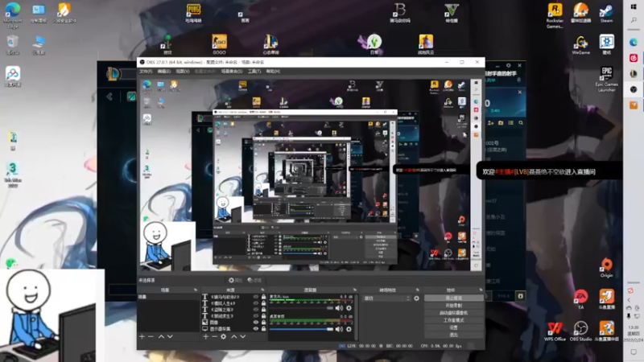Move the scene down with the arrow

coord(170,336)
